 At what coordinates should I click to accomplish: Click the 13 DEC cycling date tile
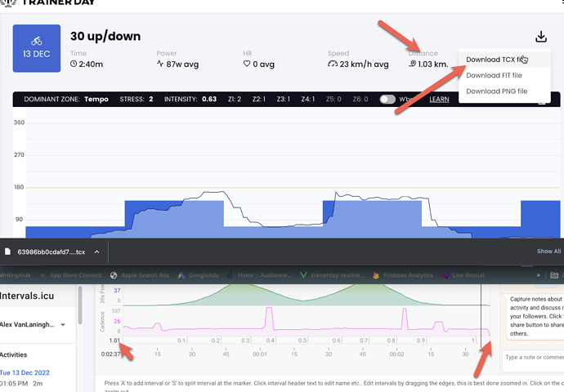37,48
